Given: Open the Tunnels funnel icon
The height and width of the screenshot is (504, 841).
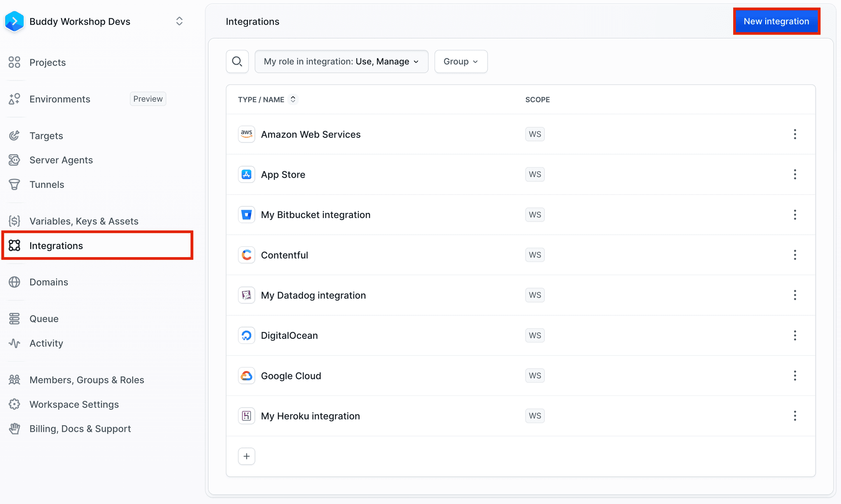Looking at the screenshot, I should (14, 184).
